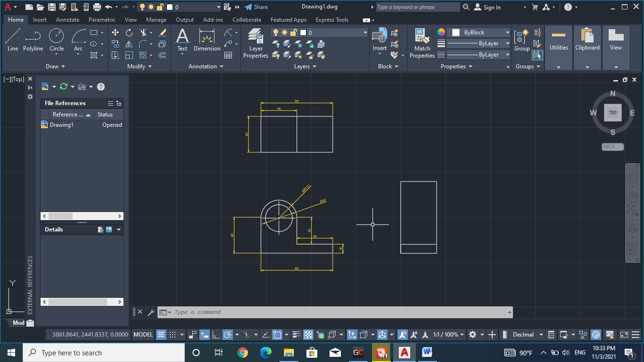
Task: Click the Fillet tool icon
Action: point(143,44)
